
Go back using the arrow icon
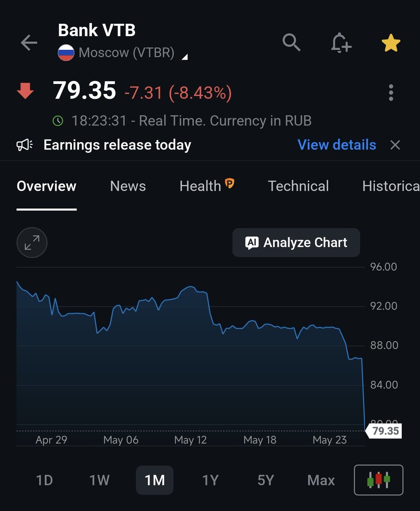[29, 43]
